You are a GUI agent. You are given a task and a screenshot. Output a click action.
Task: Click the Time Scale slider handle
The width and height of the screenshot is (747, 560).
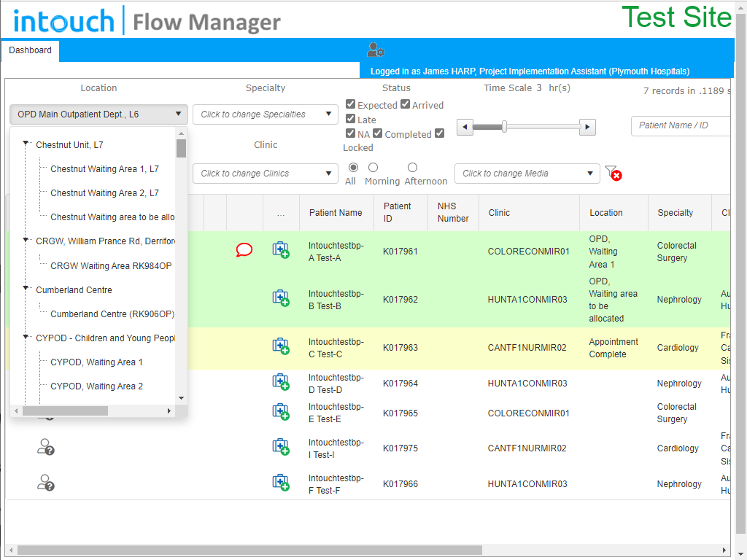click(504, 127)
